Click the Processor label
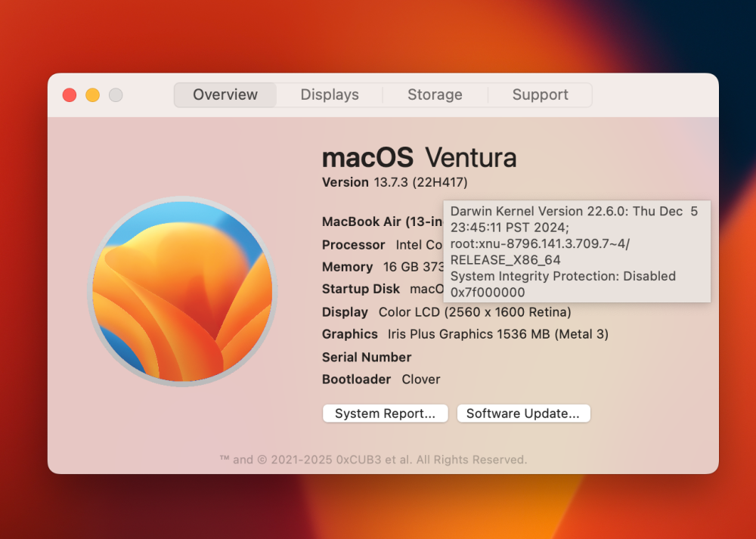This screenshot has height=539, width=756. (x=353, y=245)
